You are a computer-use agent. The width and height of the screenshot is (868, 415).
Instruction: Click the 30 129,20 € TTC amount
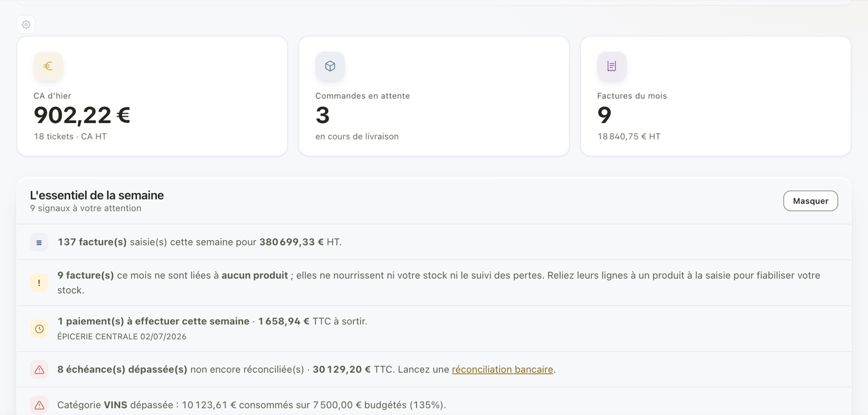pos(352,369)
